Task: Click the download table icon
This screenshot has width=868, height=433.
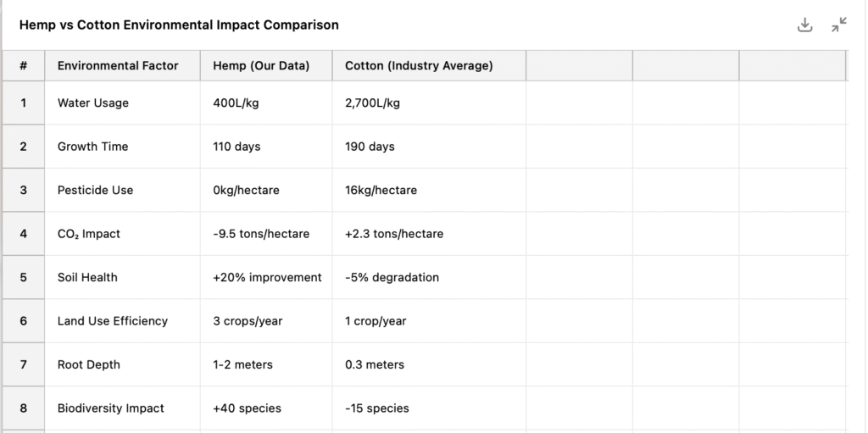Action: (804, 25)
